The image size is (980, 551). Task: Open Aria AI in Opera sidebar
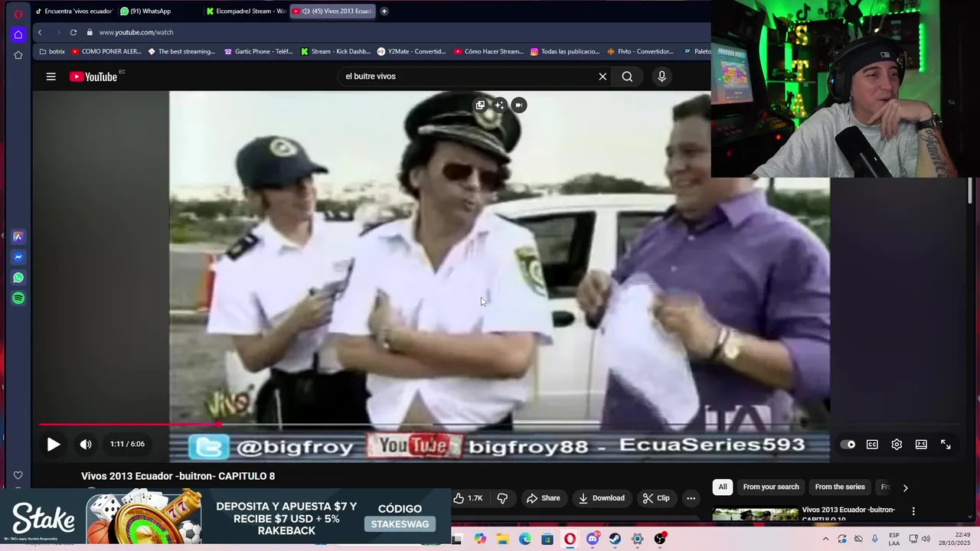[18, 236]
